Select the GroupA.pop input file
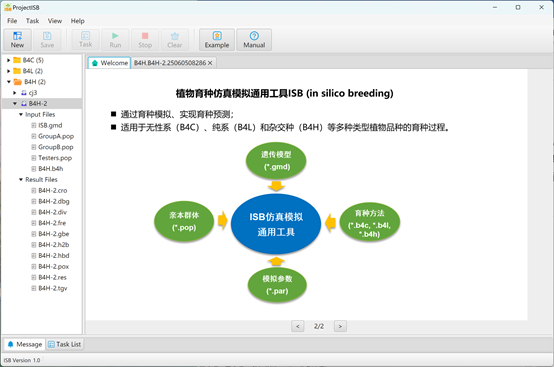 (x=56, y=136)
